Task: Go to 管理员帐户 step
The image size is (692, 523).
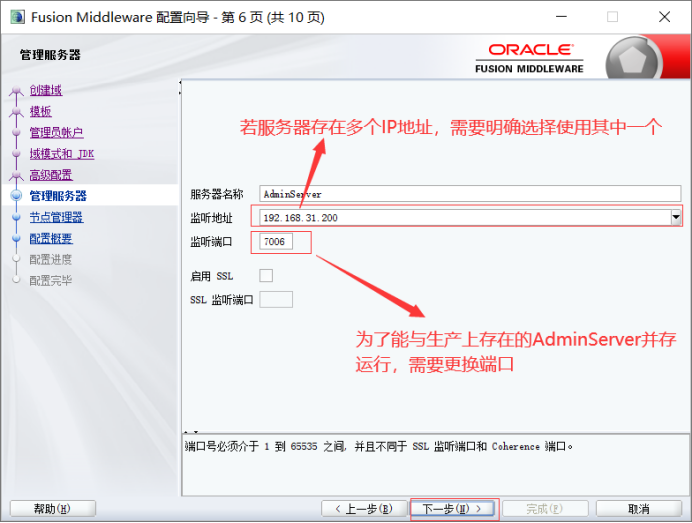Action: click(56, 132)
